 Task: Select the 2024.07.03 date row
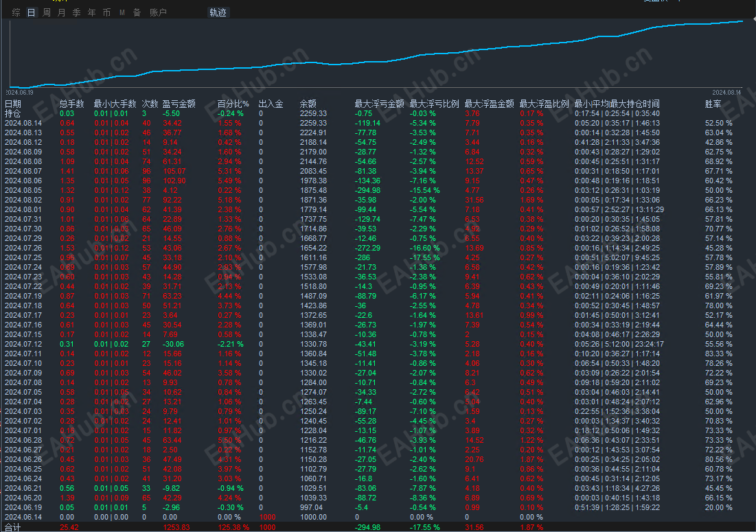point(23,411)
